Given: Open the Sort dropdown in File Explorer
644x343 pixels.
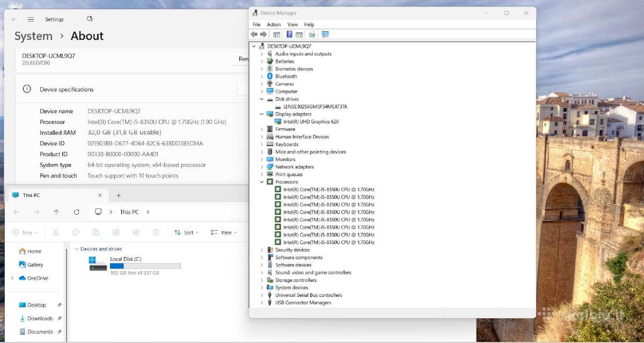Looking at the screenshot, I should click(186, 232).
